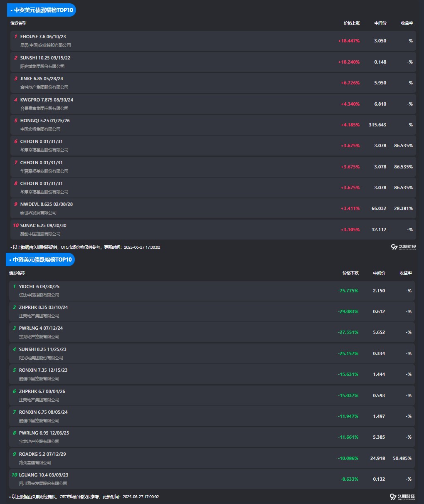The width and height of the screenshot is (424, 504).
Task: Open the SUNSHI 10.25 09/15/22 bond
Action: 213,62
